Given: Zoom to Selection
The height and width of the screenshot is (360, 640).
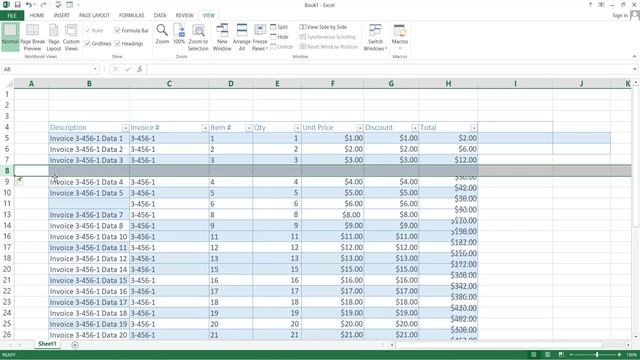Looking at the screenshot, I should pos(198,37).
